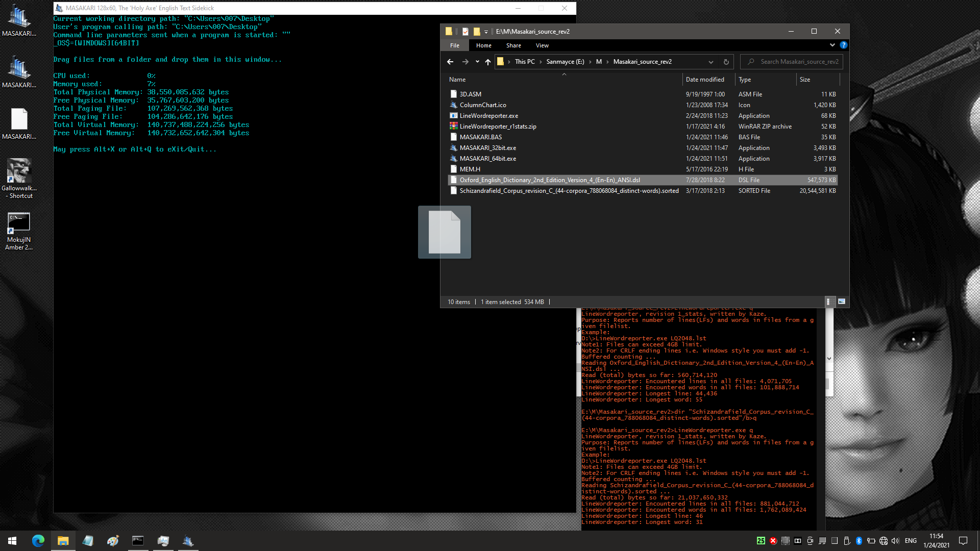Open the MASAKARI desktop icon showing a blank document
980x551 pixels.
click(x=19, y=123)
